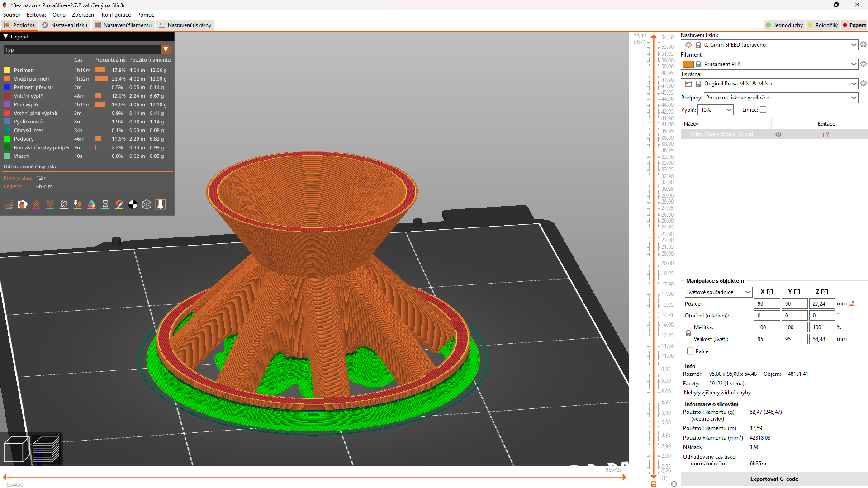
Task: Open the editing icon for Shiny Albar-Migelo stl
Action: point(826,134)
